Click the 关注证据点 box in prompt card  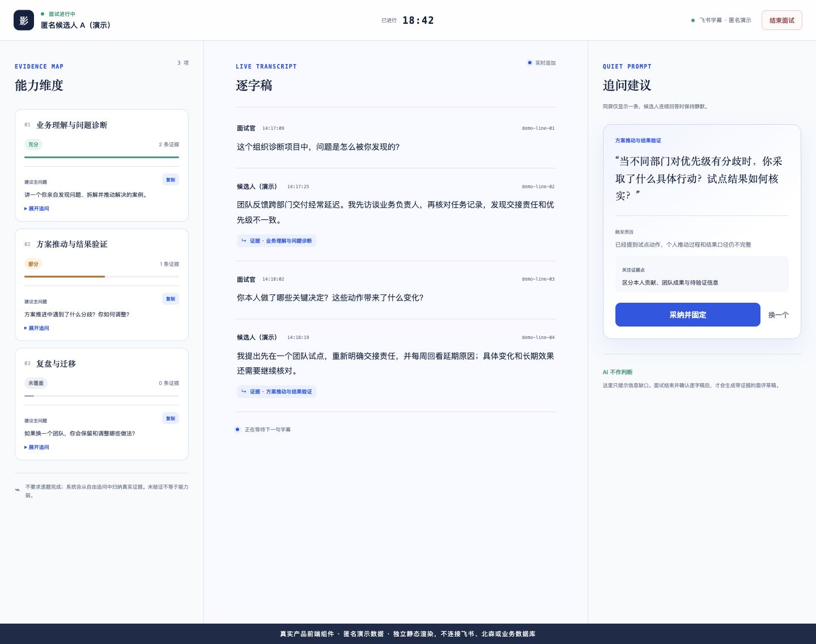(x=702, y=274)
